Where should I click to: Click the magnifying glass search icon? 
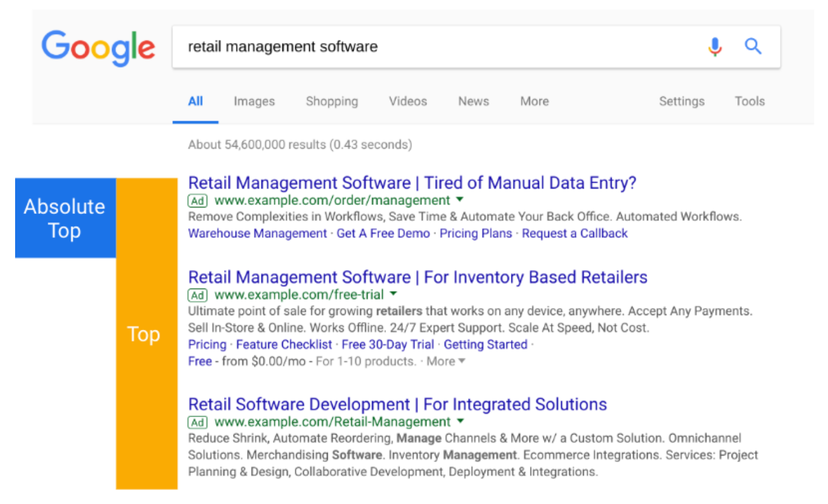[x=753, y=46]
